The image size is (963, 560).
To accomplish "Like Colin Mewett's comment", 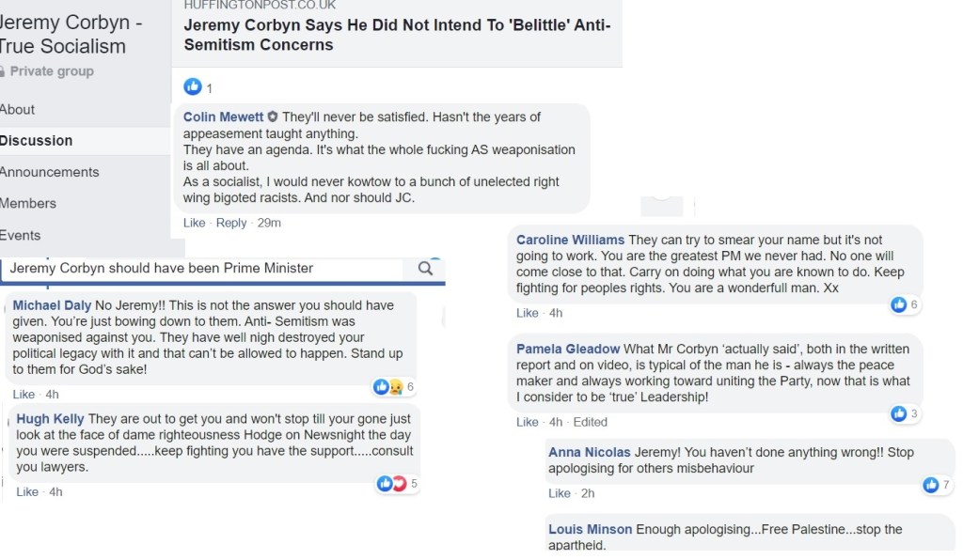I will [x=194, y=223].
